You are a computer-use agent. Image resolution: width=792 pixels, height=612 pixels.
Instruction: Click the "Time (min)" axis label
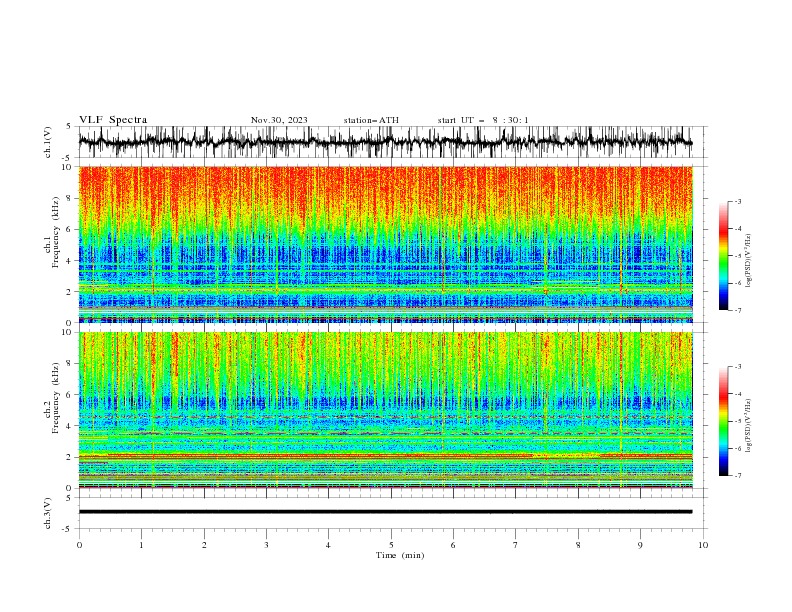[400, 555]
